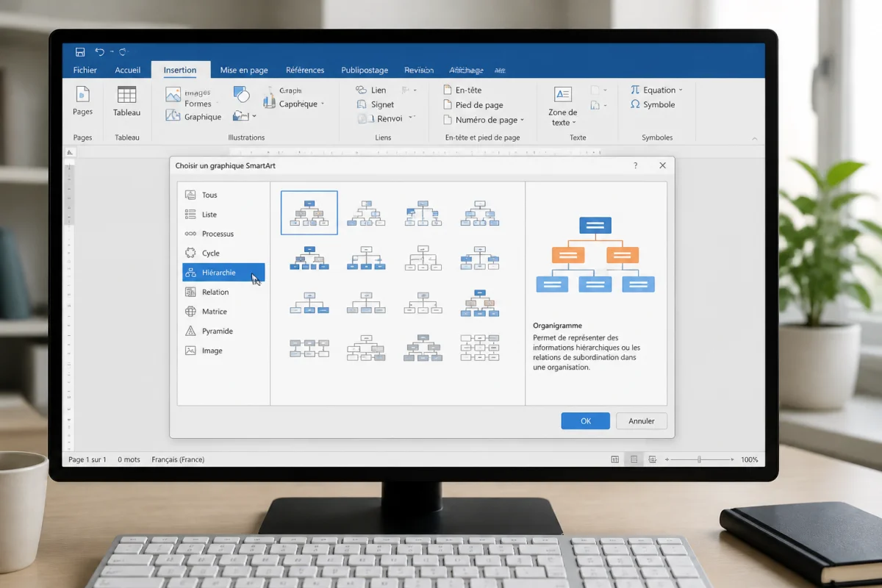
Task: Click the "0 mots" word count
Action: coord(129,459)
